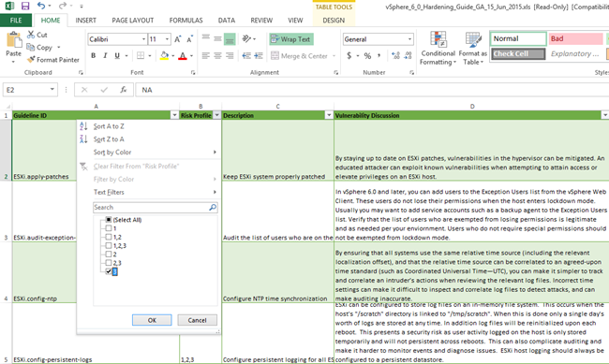Screen dimensions: 609x364
Task: Open the Description column filter dropdown
Action: tap(329, 115)
